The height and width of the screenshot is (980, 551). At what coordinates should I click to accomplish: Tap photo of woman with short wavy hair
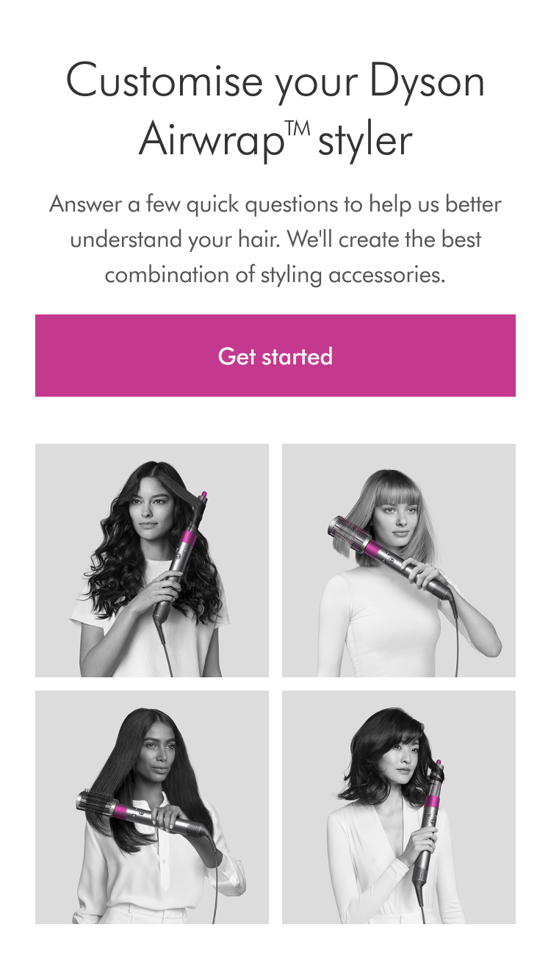click(399, 807)
